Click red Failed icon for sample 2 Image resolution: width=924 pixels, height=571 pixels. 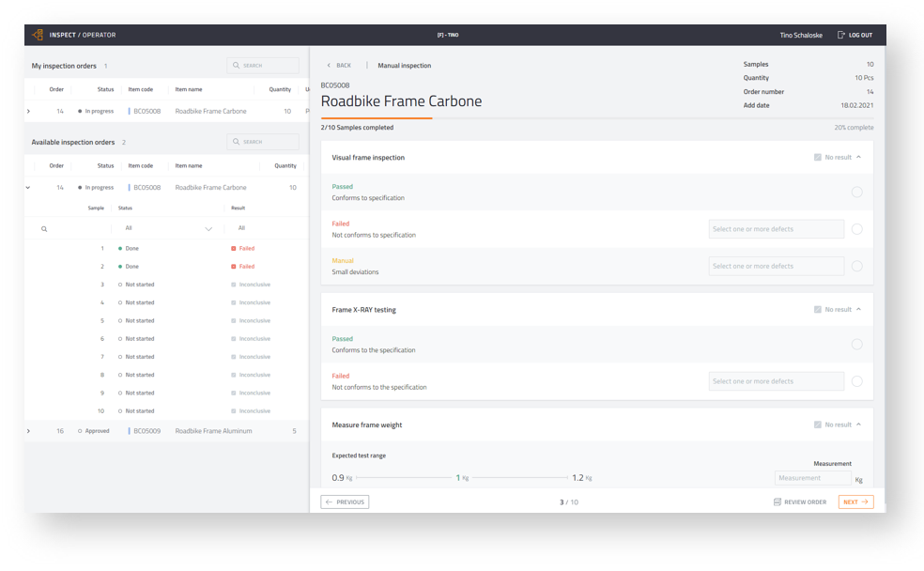(234, 267)
